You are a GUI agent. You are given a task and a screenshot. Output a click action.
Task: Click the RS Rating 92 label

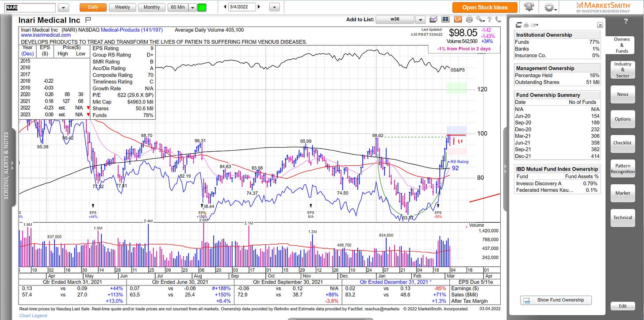pos(459,165)
